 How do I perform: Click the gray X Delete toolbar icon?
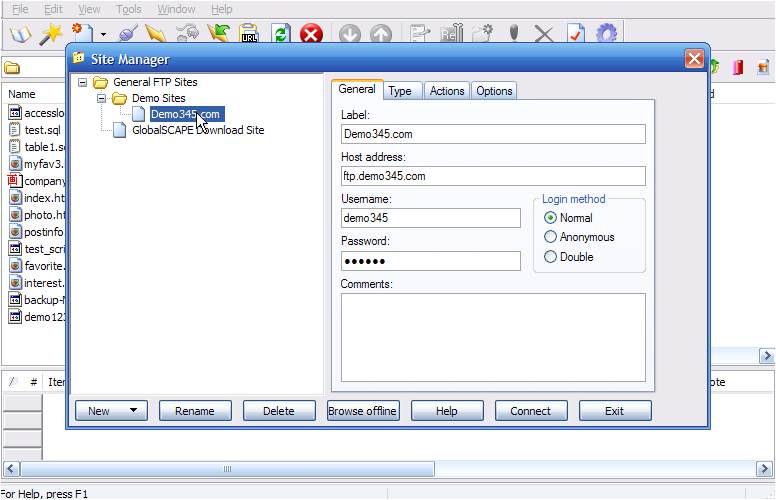pos(544,35)
